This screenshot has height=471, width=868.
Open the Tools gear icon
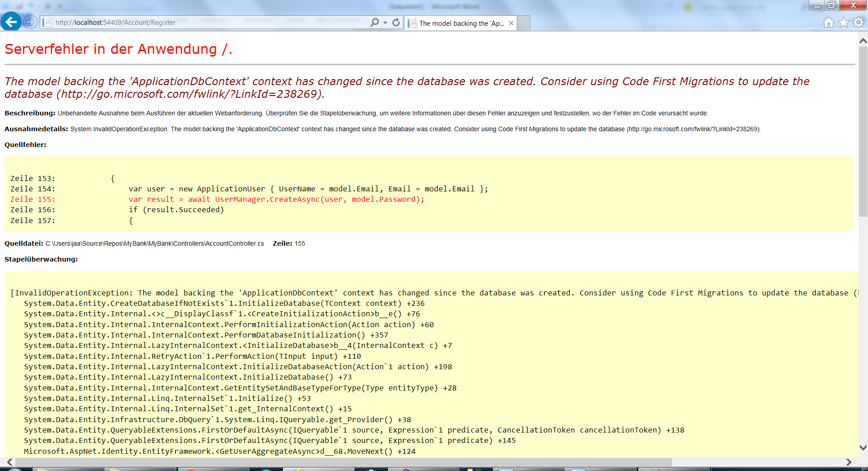point(859,22)
